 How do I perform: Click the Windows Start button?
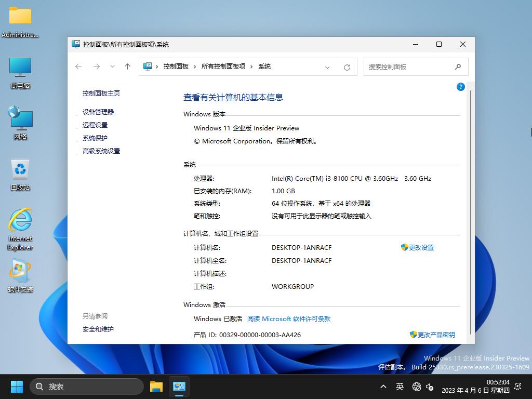[17, 387]
